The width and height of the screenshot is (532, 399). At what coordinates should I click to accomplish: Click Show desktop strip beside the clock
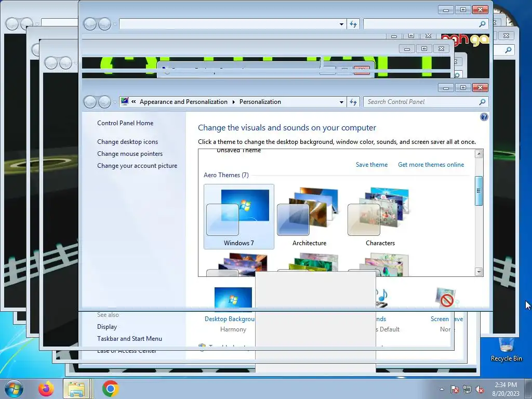pos(528,389)
